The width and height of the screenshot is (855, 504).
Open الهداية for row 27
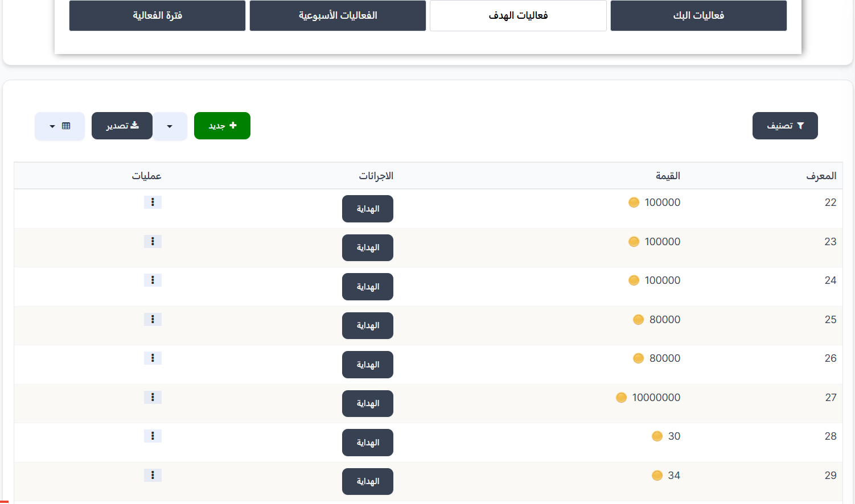point(368,404)
